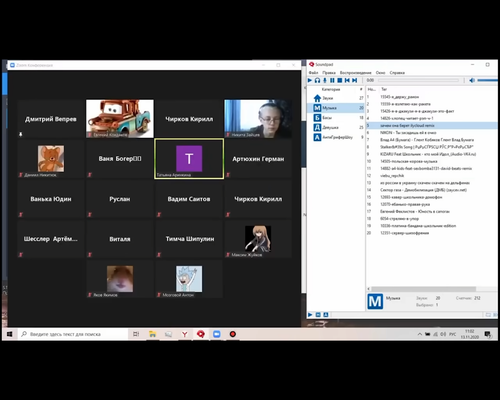Click the Rick cartoon avatar participant tile
500x400 pixels.
coord(189,279)
